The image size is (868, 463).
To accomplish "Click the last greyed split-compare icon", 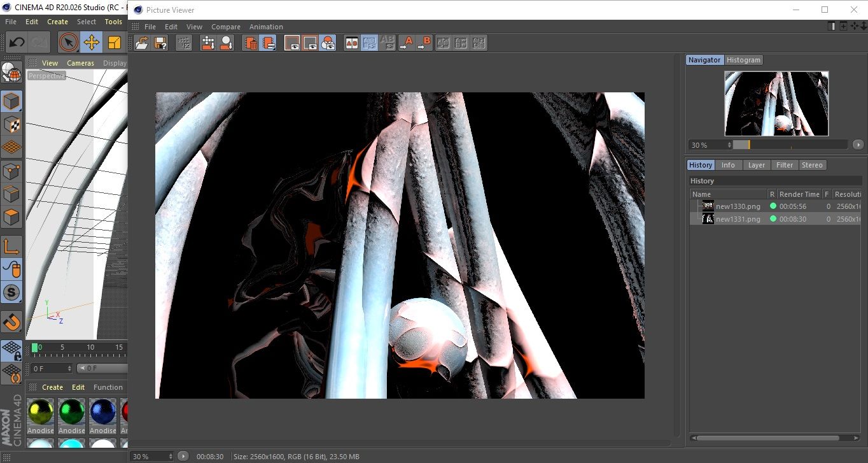I will (479, 43).
